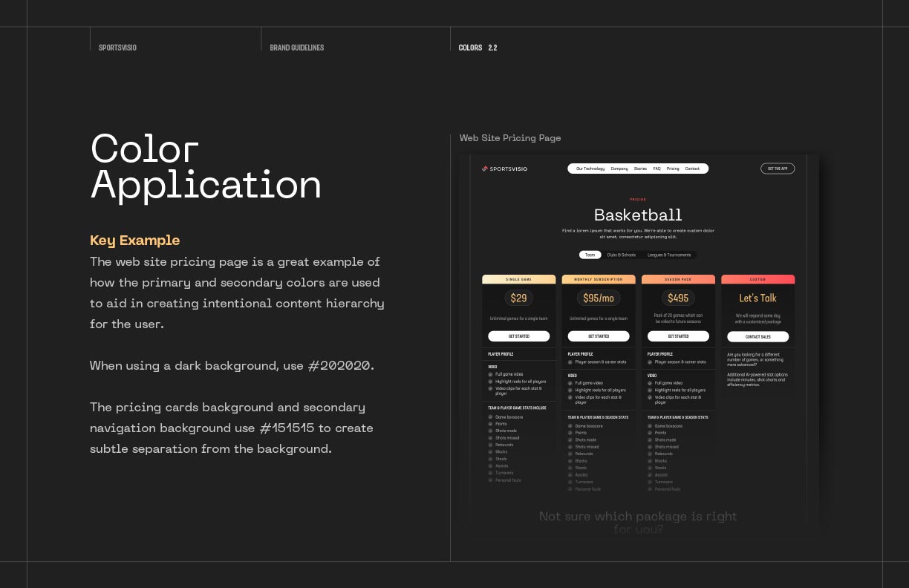The image size is (909, 588).
Task: Click Personal fouls in the Single Game card
Action: click(509, 480)
